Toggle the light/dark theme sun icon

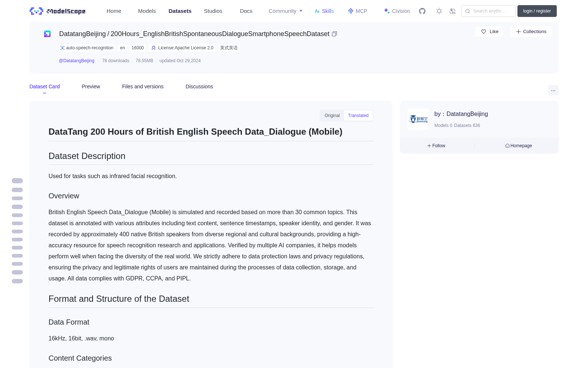click(439, 11)
